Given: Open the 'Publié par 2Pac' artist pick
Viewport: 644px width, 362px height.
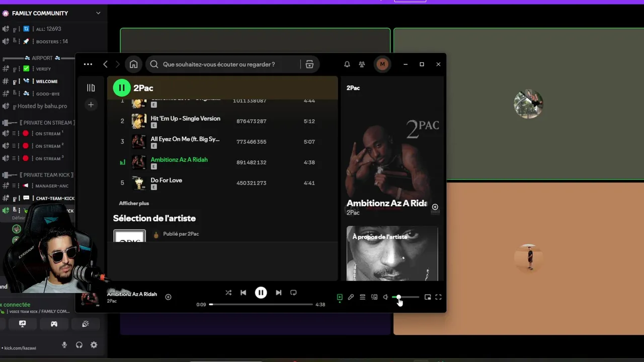Looking at the screenshot, I should pyautogui.click(x=181, y=234).
